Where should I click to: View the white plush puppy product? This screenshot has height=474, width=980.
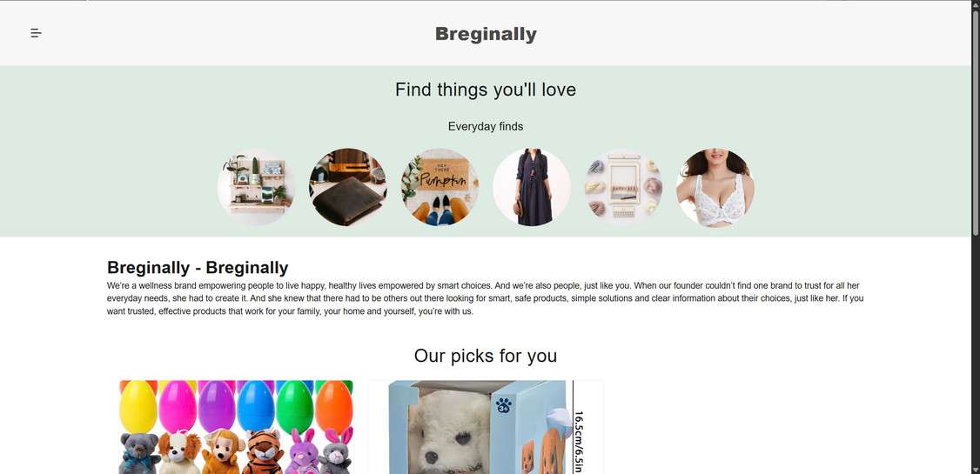(x=486, y=427)
